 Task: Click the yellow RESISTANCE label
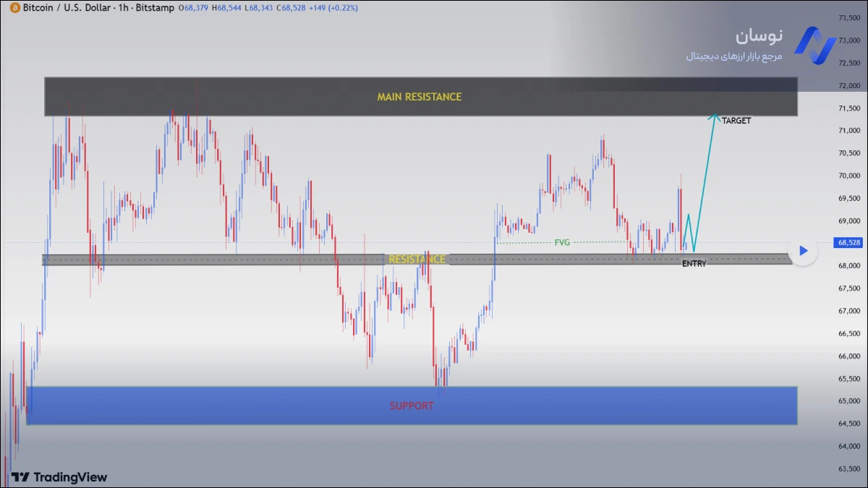[417, 260]
